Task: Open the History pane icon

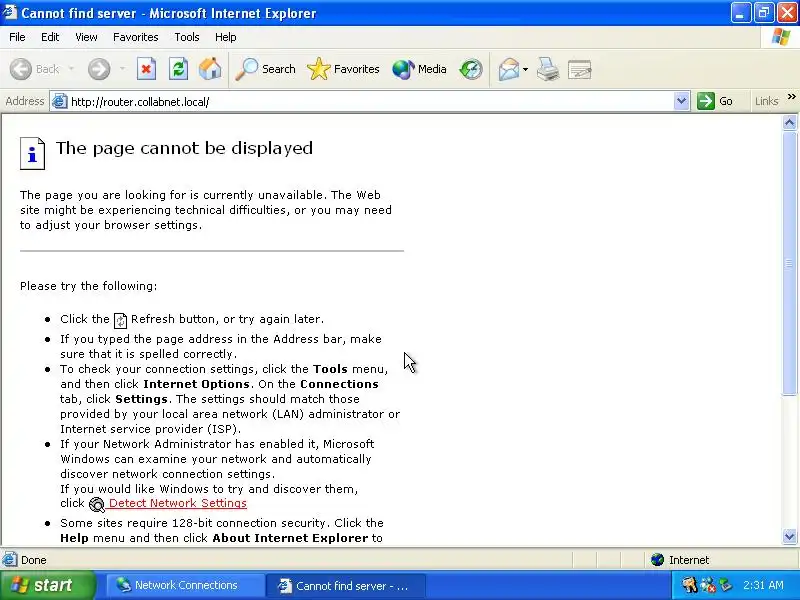Action: click(x=470, y=69)
